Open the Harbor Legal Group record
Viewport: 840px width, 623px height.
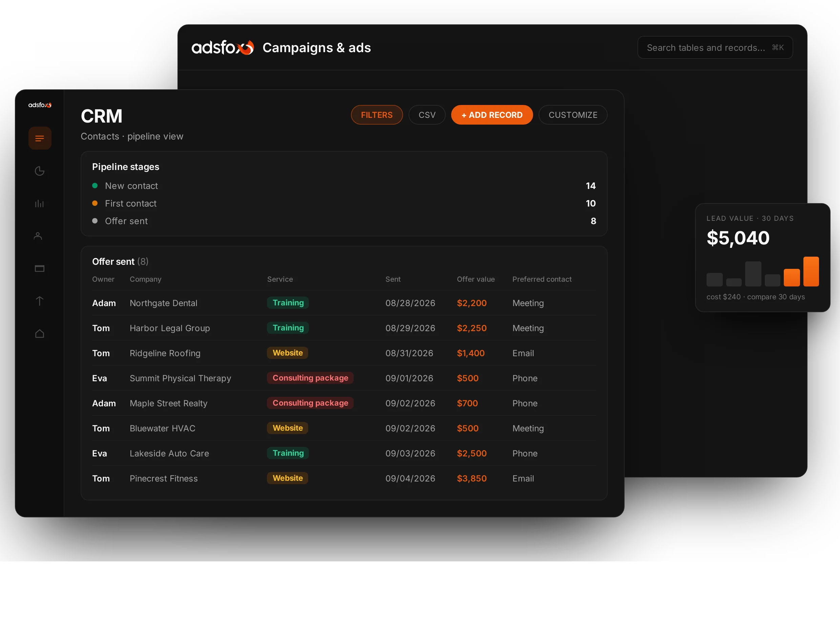coord(343,328)
